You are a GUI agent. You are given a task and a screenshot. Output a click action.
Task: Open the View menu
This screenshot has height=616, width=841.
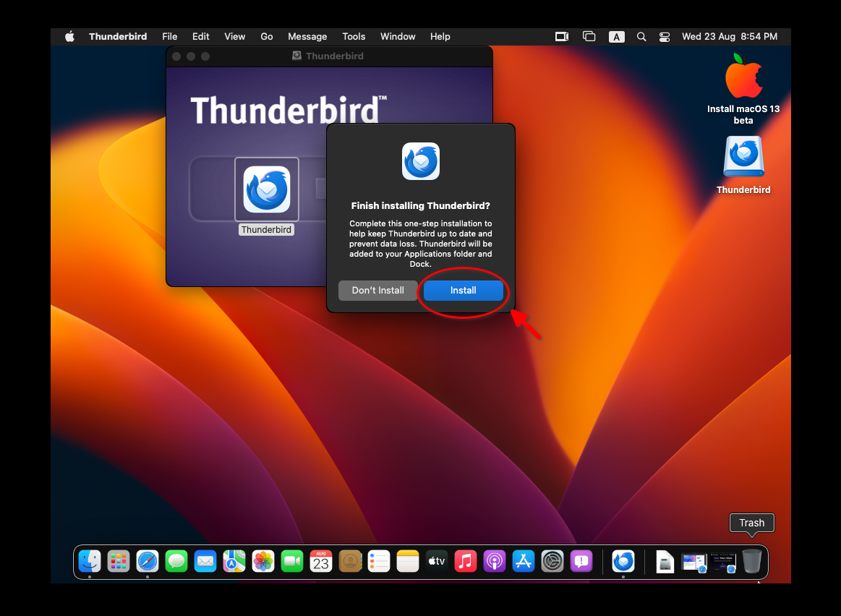(234, 36)
